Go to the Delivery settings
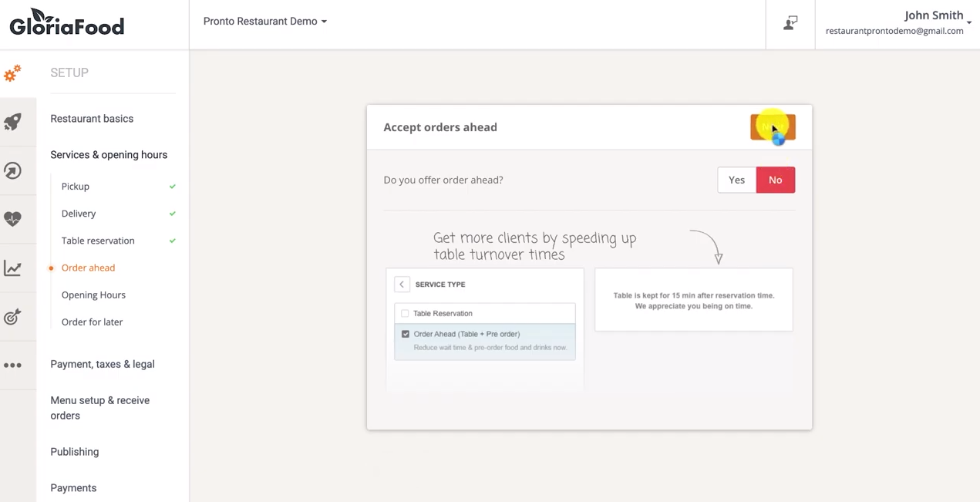Viewport: 980px width, 502px height. coord(79,214)
